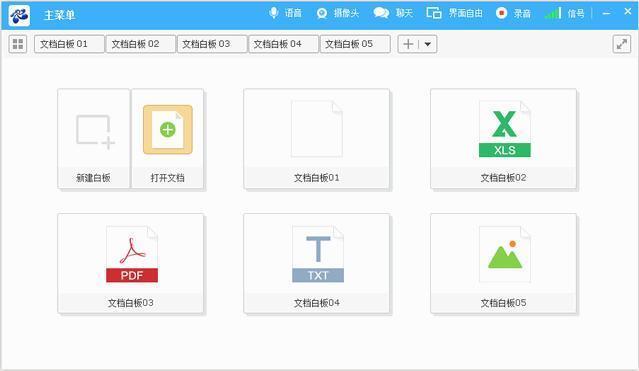This screenshot has width=639, height=371.
Task: Expand the add-tab dropdown arrow
Action: tap(427, 44)
